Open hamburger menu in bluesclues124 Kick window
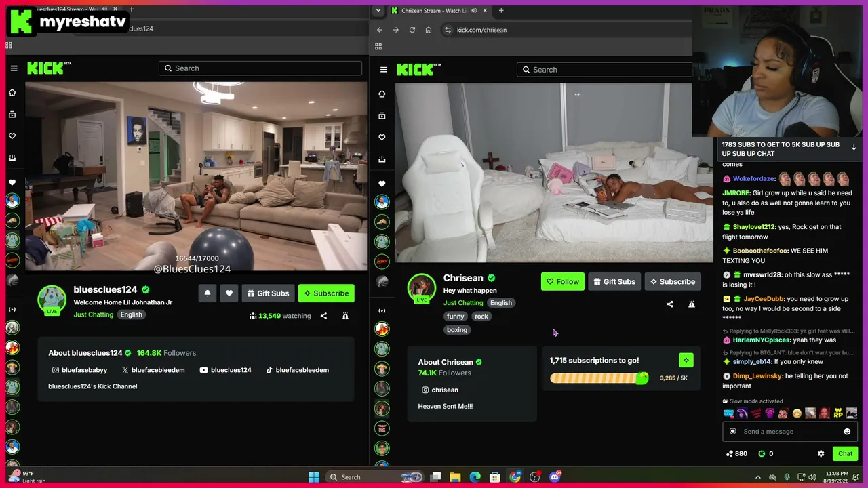The width and height of the screenshot is (868, 488). click(14, 68)
